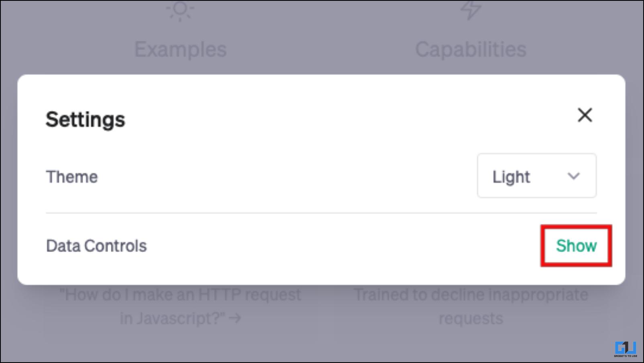
Task: Click the Data Controls label
Action: point(96,246)
